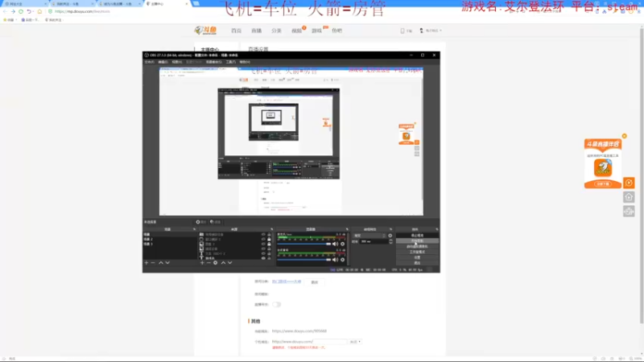Open user account dropdown in Douyu header
Viewport: 644px width, 362px height.
(x=431, y=31)
